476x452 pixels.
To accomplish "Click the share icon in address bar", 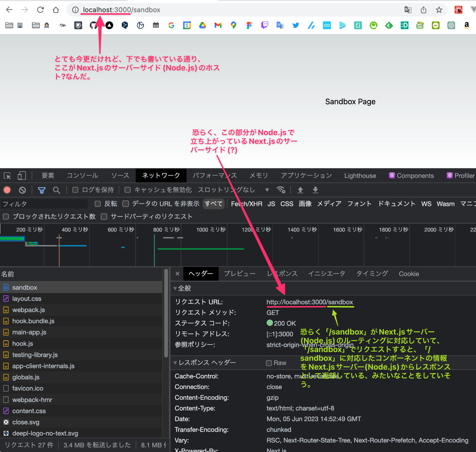I will point(424,10).
